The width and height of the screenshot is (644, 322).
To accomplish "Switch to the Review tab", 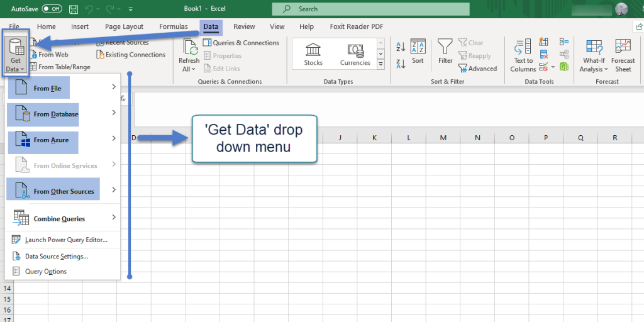I will click(x=245, y=26).
